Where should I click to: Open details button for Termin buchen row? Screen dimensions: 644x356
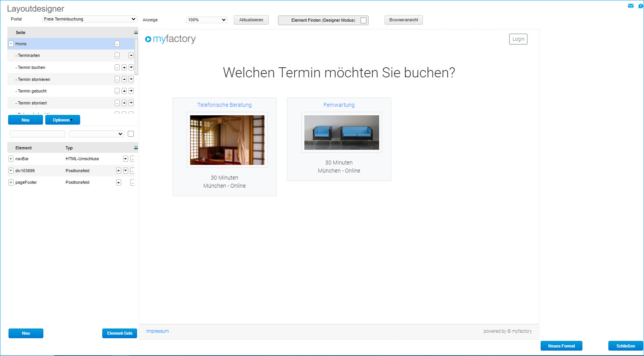(117, 67)
